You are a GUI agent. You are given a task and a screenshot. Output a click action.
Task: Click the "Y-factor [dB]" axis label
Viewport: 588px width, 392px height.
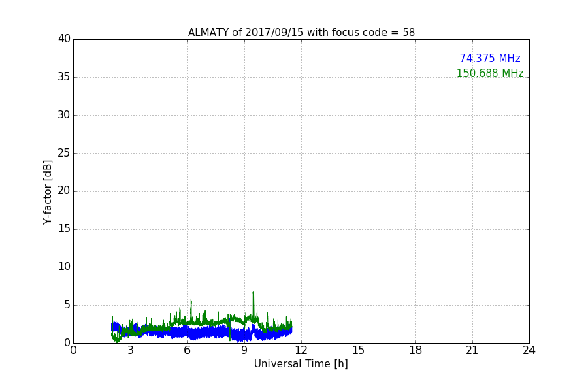tap(47, 192)
